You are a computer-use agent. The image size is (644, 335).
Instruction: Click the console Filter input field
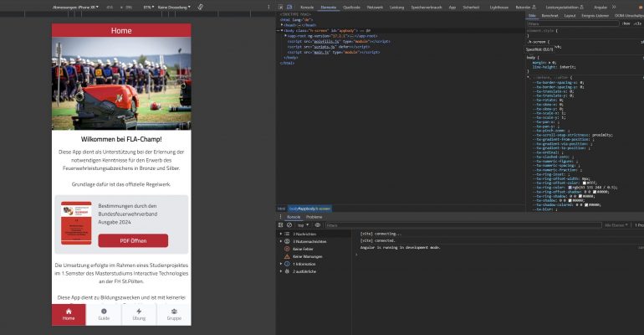pos(463,225)
